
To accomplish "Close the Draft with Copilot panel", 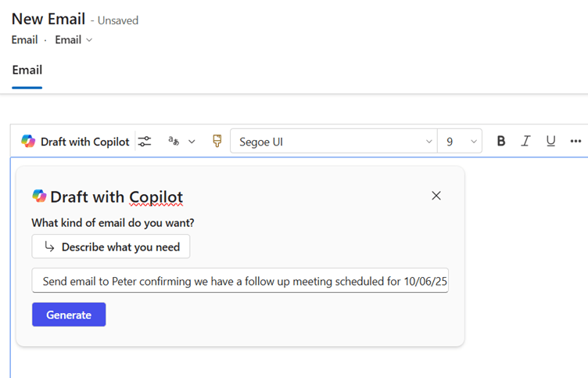I will (436, 196).
